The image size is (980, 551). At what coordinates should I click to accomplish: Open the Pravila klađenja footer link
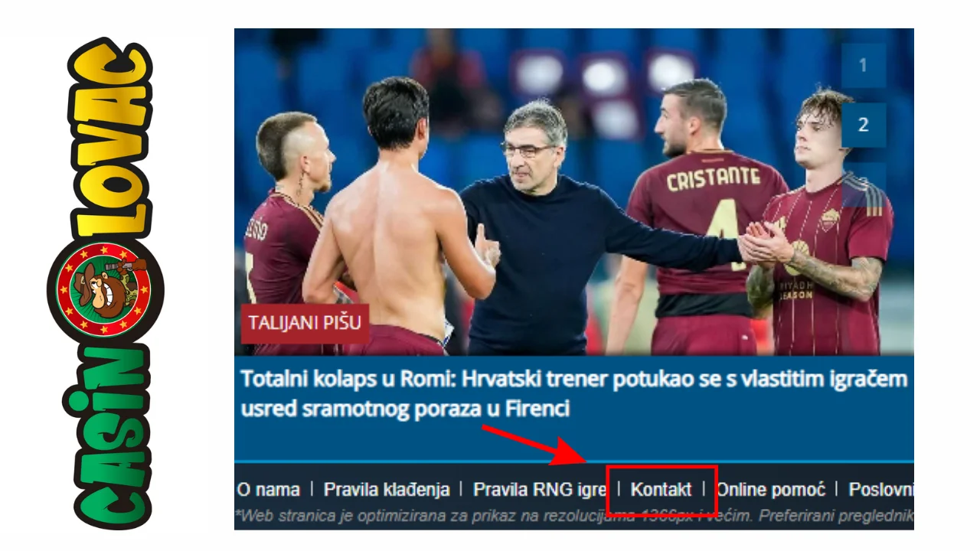386,490
